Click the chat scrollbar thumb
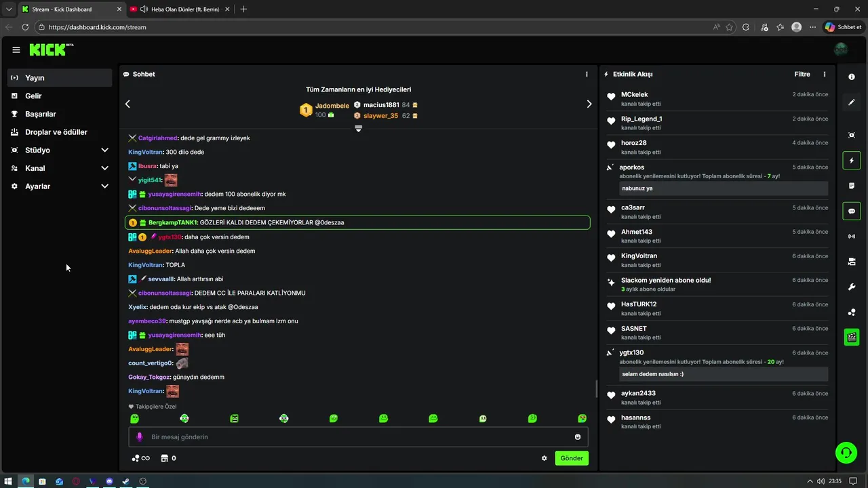The height and width of the screenshot is (488, 868). [597, 389]
